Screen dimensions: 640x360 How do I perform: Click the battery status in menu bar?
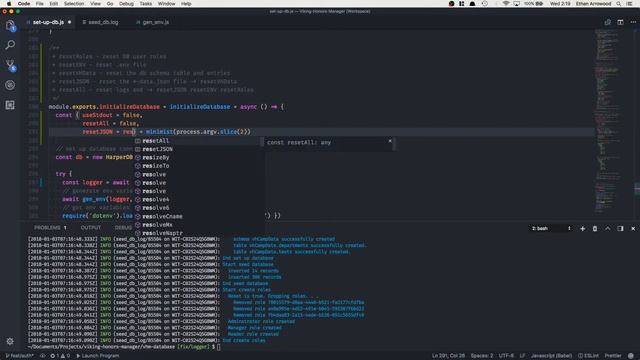pyautogui.click(x=533, y=4)
